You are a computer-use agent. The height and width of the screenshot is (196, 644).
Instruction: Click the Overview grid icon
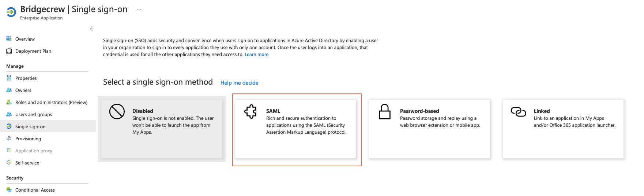pos(9,39)
